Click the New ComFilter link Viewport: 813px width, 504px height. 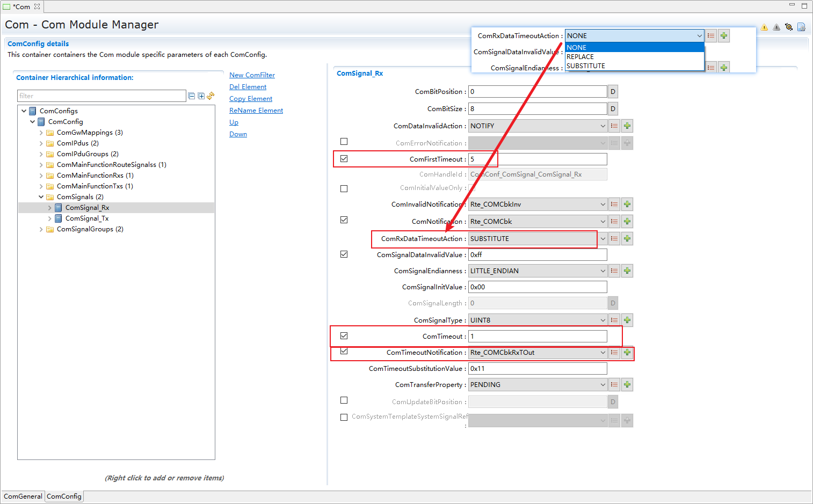(252, 75)
